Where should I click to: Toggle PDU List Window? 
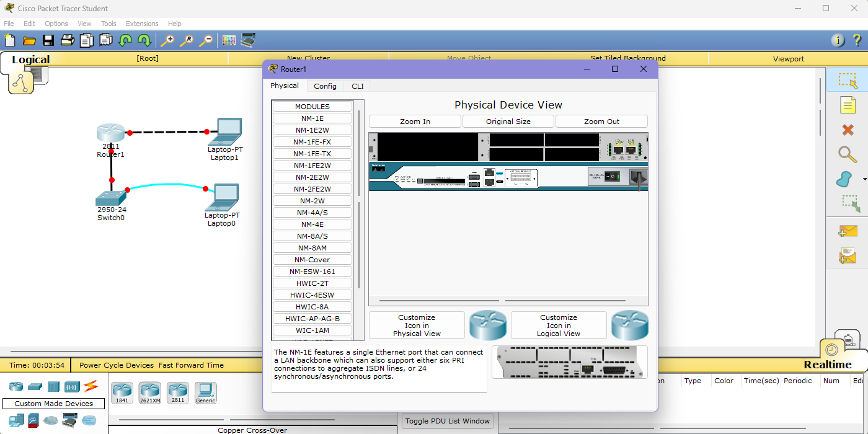[x=448, y=421]
